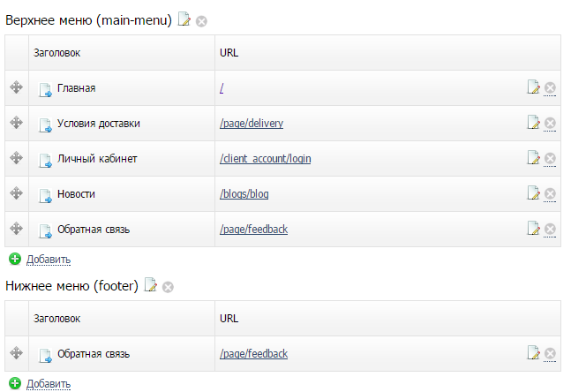571x392 pixels.
Task: Delete the Главная menu item
Action: [x=550, y=87]
